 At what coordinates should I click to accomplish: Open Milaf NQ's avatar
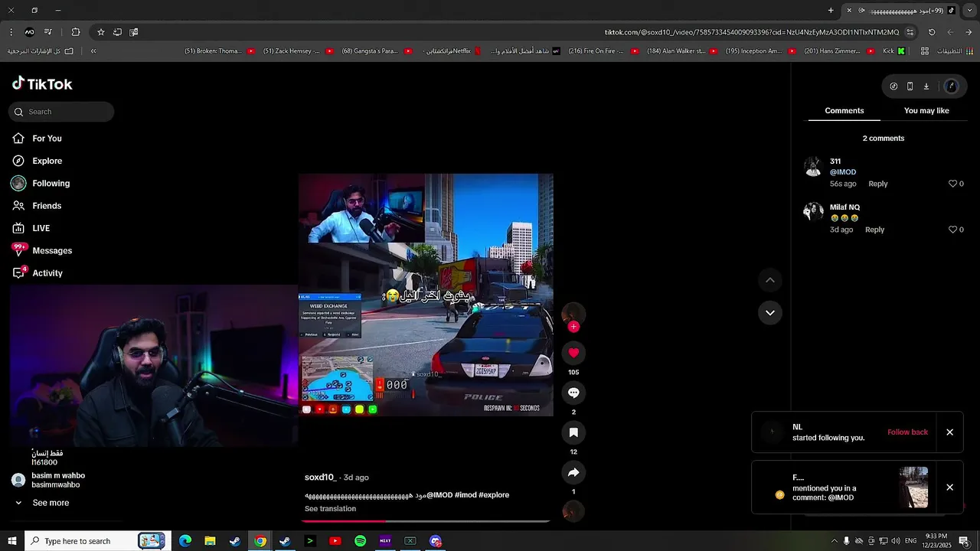click(x=813, y=211)
